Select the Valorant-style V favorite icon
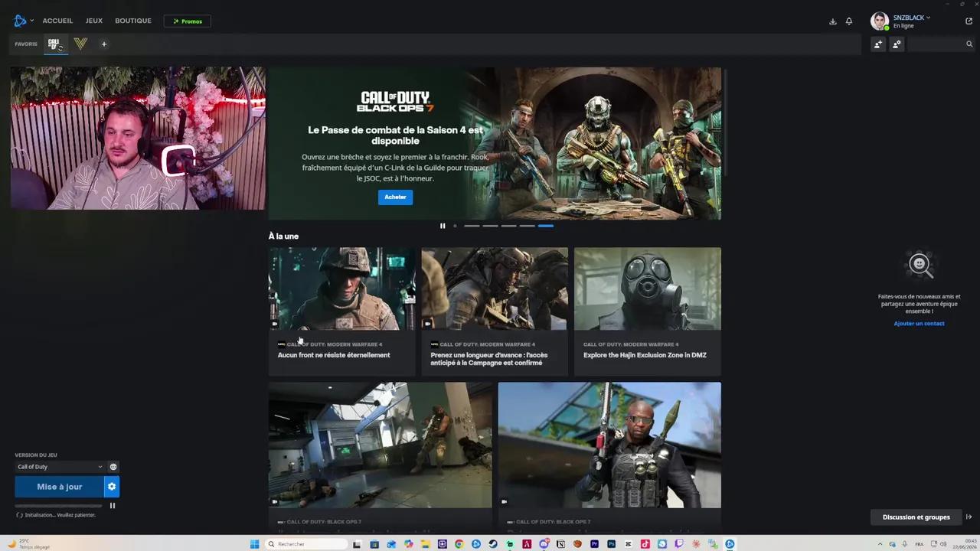The width and height of the screenshot is (980, 551). click(x=80, y=44)
